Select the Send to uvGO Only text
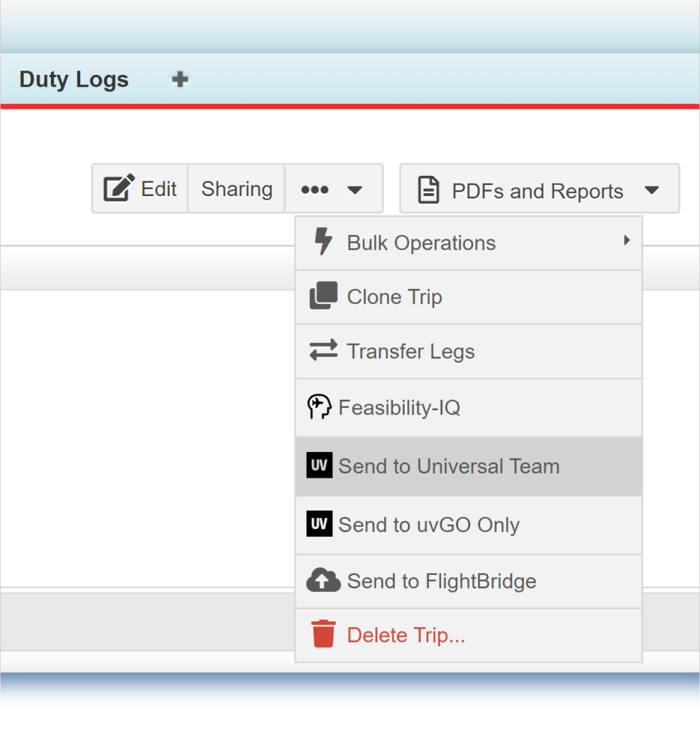Screen dimensions: 700x738 click(429, 525)
